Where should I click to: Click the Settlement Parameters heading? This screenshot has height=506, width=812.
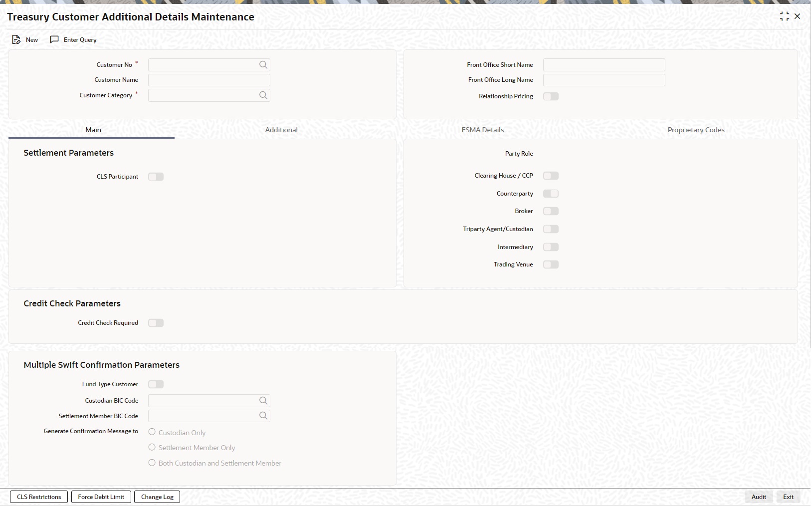point(69,153)
